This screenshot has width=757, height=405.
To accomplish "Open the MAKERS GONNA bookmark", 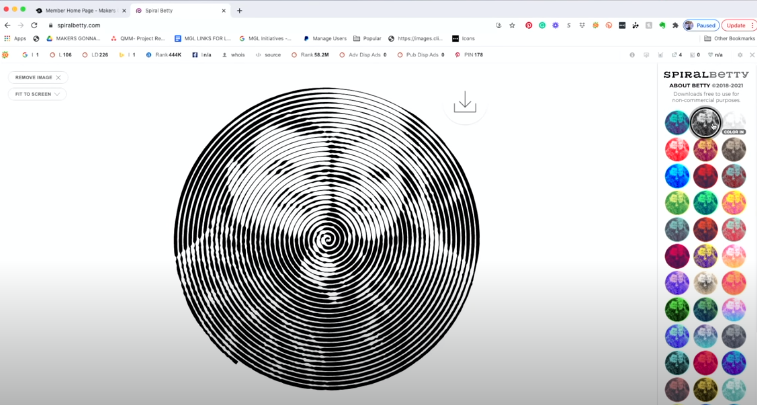I will pyautogui.click(x=73, y=38).
